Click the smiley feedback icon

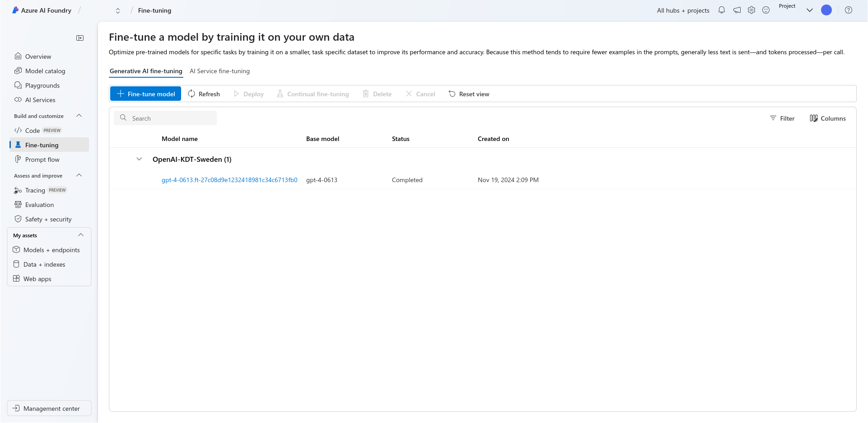(x=766, y=10)
